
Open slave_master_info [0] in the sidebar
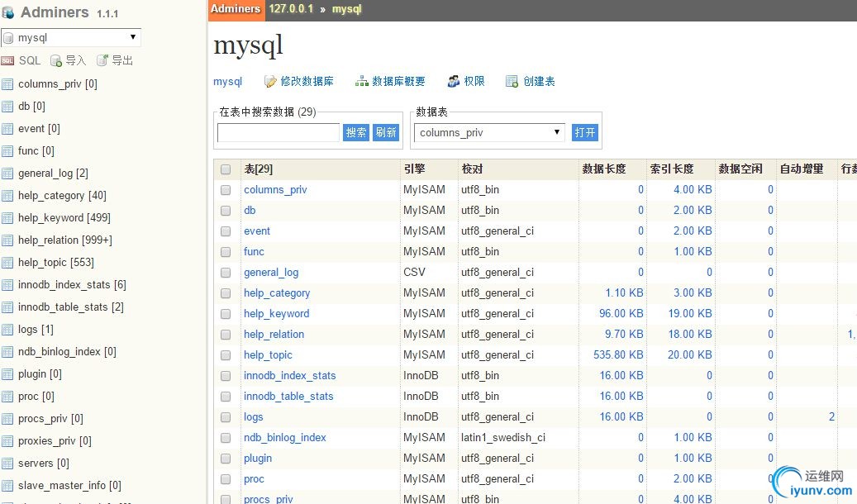pos(69,486)
